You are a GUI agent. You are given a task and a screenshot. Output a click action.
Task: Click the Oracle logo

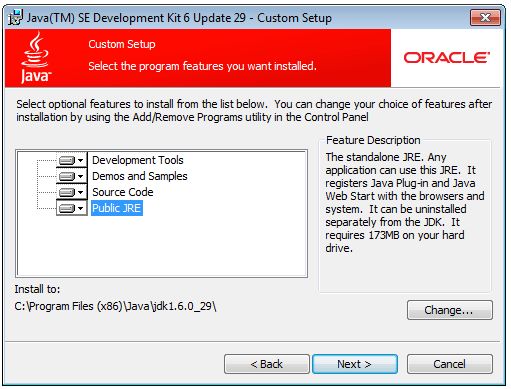pyautogui.click(x=447, y=58)
